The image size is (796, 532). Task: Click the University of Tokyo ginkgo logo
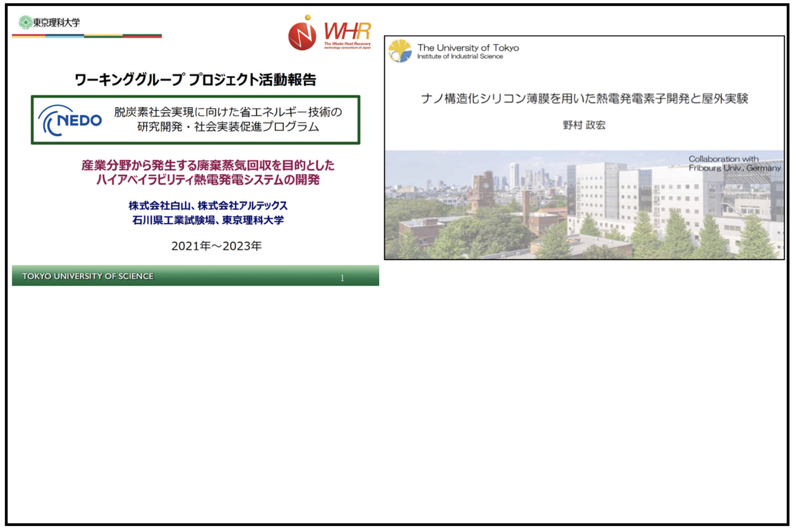(400, 51)
